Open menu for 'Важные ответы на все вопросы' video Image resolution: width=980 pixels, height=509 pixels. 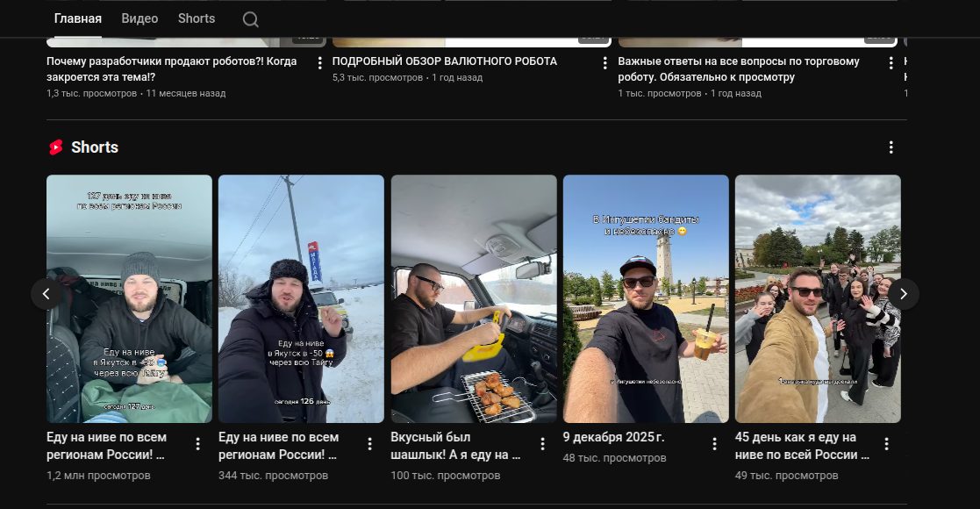click(891, 62)
